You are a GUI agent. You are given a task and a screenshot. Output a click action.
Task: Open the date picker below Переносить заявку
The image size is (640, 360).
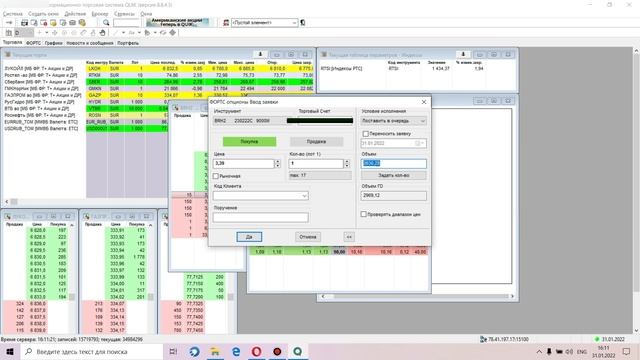(x=420, y=143)
